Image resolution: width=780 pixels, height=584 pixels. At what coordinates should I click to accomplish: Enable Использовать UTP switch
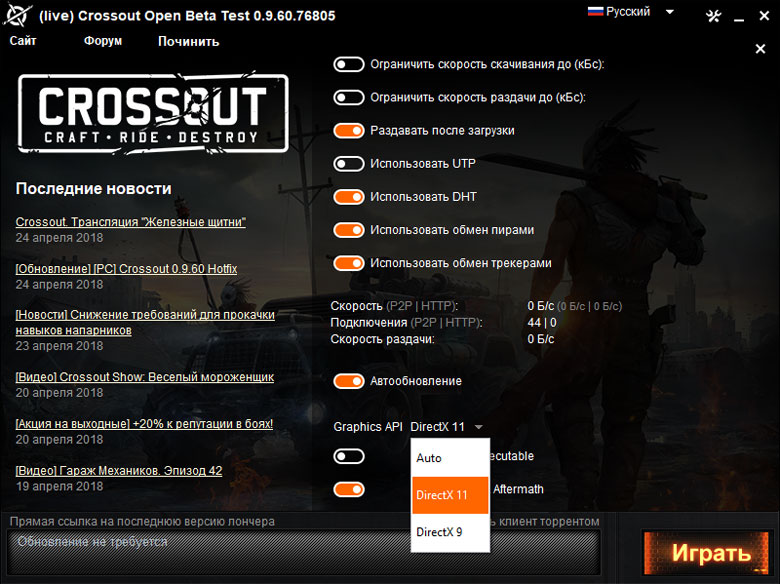(x=349, y=164)
